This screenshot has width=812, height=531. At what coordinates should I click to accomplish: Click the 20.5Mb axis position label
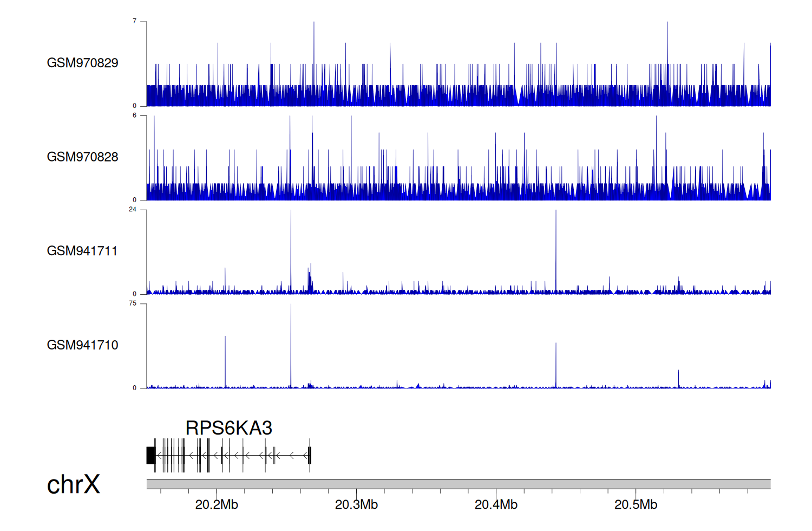pos(636,504)
